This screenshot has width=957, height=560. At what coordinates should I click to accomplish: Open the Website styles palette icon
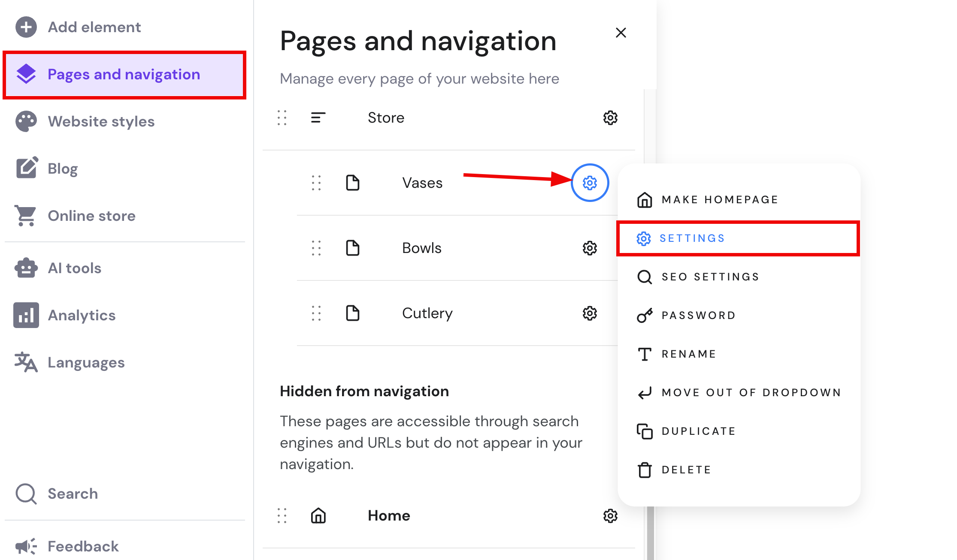26,121
